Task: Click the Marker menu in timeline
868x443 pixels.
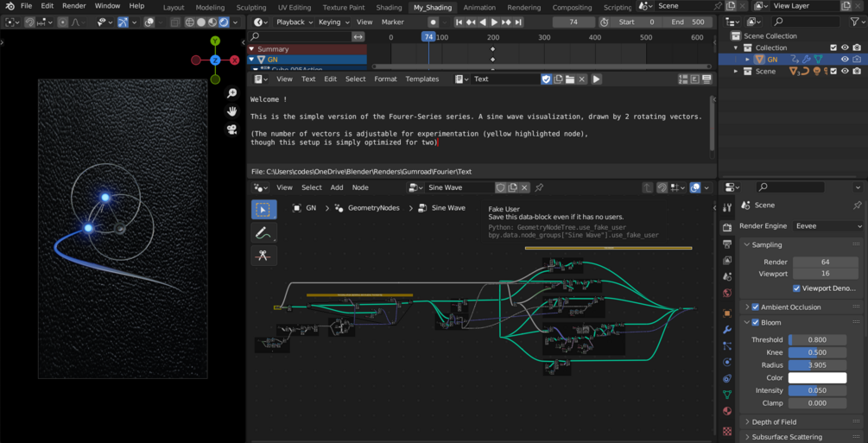Action: [x=392, y=22]
